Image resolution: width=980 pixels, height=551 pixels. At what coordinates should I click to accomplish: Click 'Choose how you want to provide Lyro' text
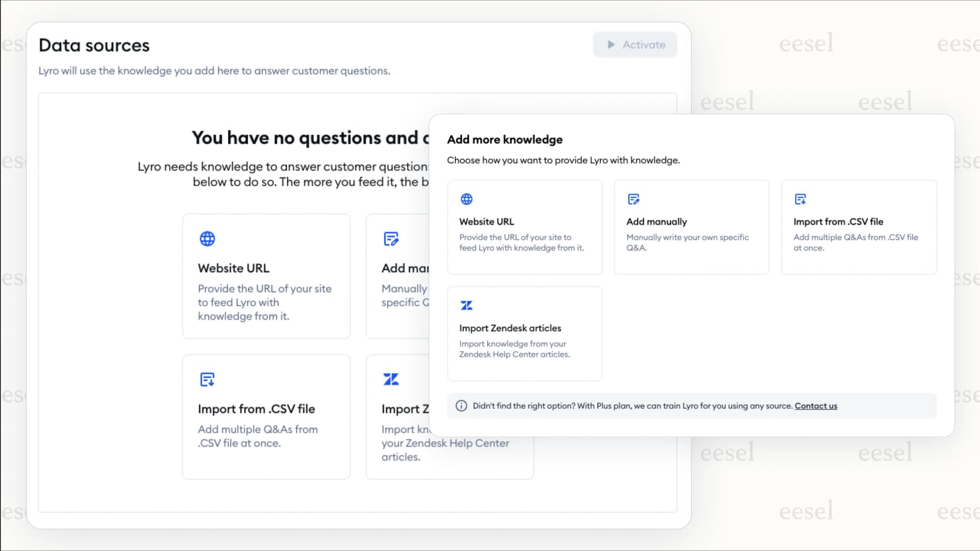tap(563, 160)
